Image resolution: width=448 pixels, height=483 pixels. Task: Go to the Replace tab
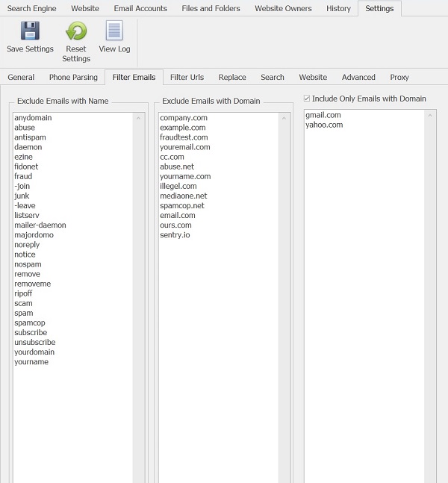(232, 77)
